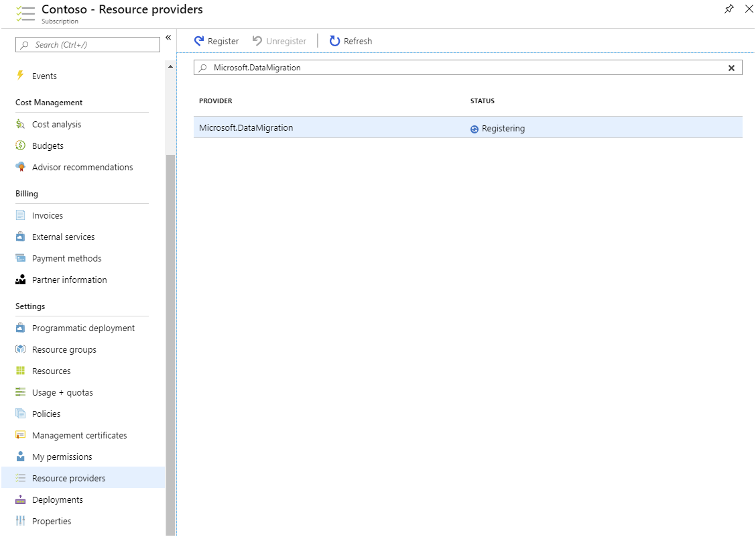Click the Registering status text

point(503,128)
